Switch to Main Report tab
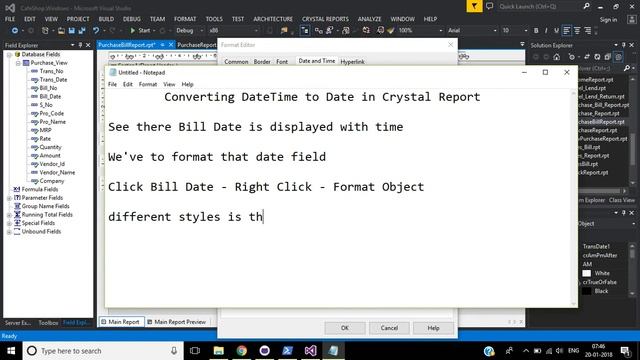 click(121, 322)
